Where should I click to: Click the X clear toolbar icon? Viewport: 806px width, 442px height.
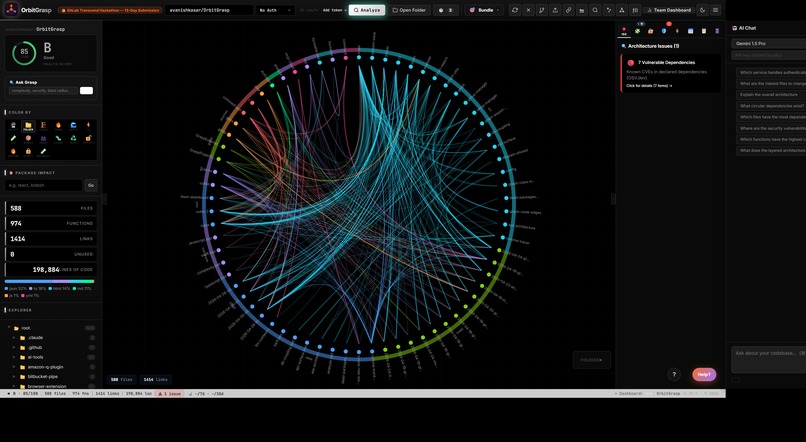coord(528,10)
